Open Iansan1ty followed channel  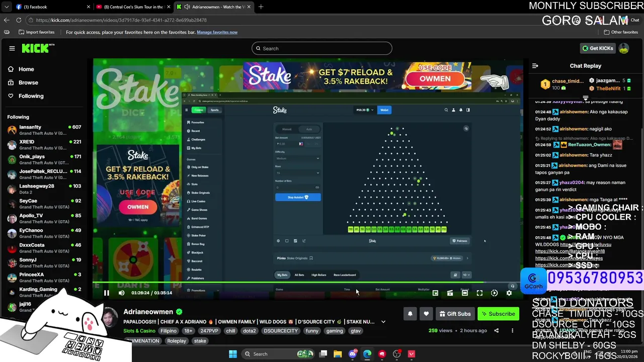[44, 130]
